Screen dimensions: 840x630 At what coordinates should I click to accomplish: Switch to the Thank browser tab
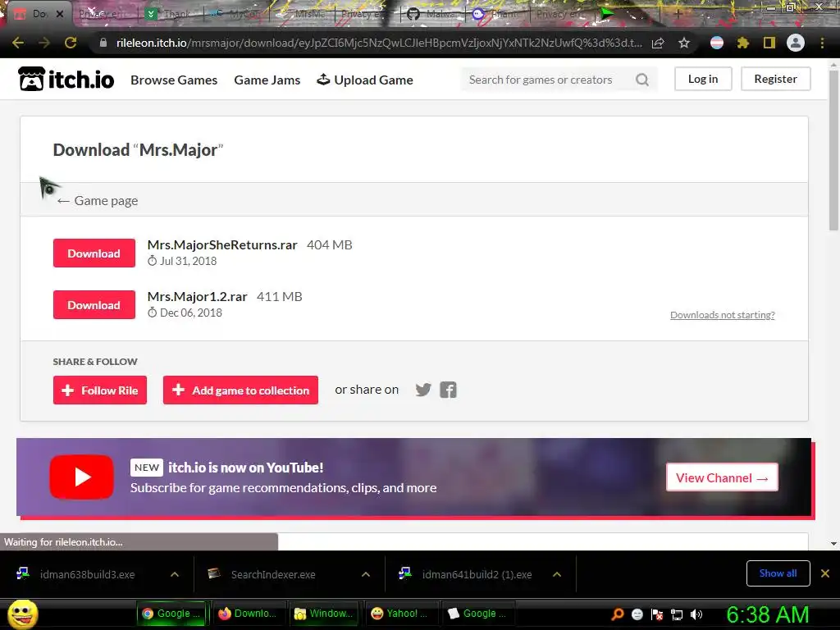coord(169,15)
